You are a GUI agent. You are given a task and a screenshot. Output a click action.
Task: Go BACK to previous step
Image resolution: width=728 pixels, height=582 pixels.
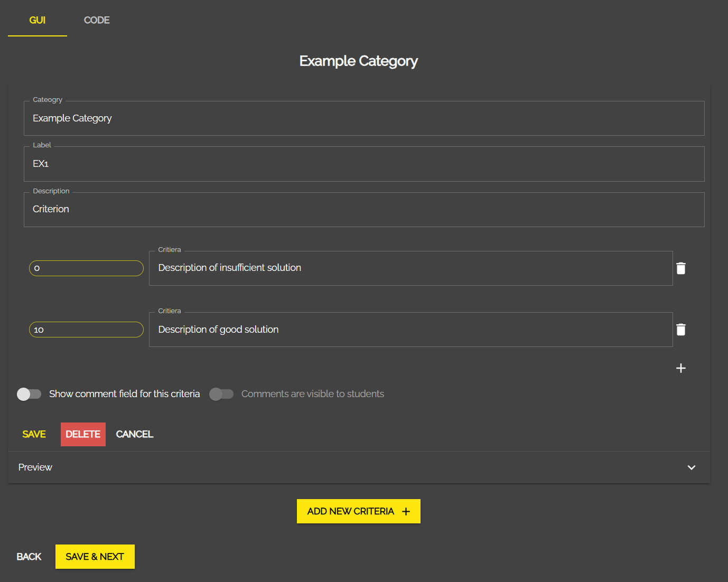click(29, 557)
